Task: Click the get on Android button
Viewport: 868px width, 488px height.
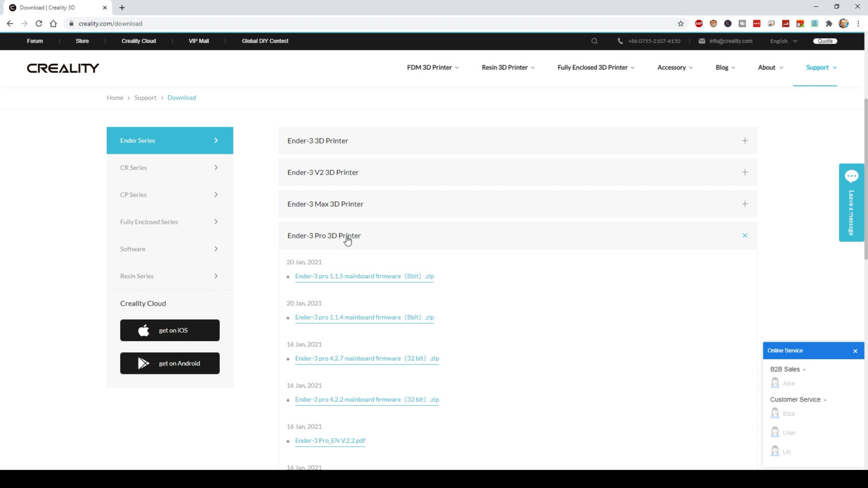Action: tap(170, 363)
